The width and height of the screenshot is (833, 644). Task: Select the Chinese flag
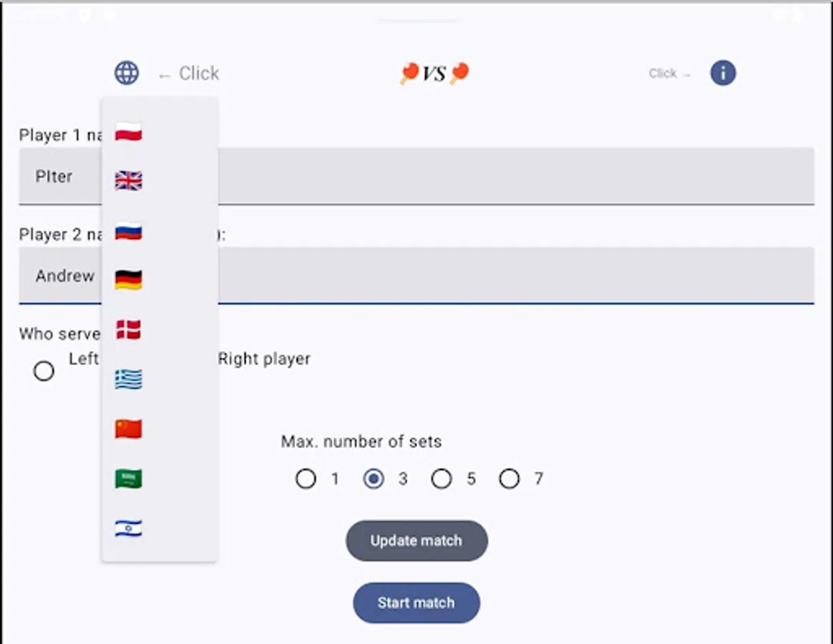(x=127, y=428)
